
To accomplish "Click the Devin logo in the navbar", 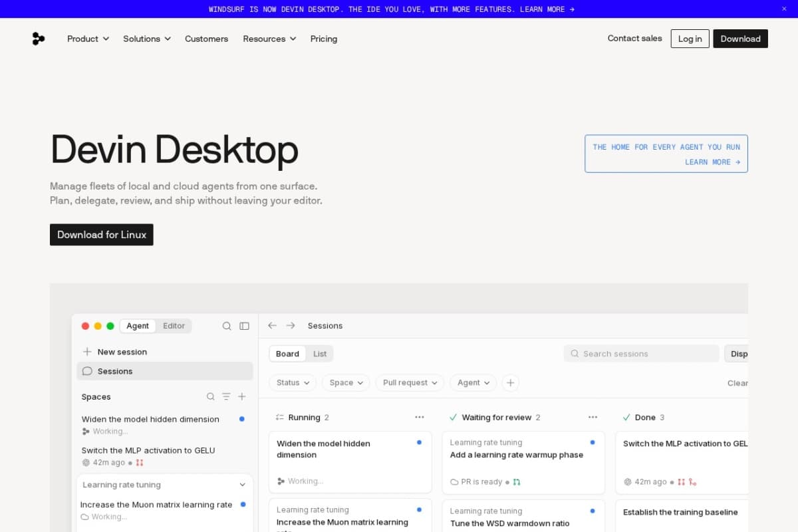I will (x=39, y=39).
